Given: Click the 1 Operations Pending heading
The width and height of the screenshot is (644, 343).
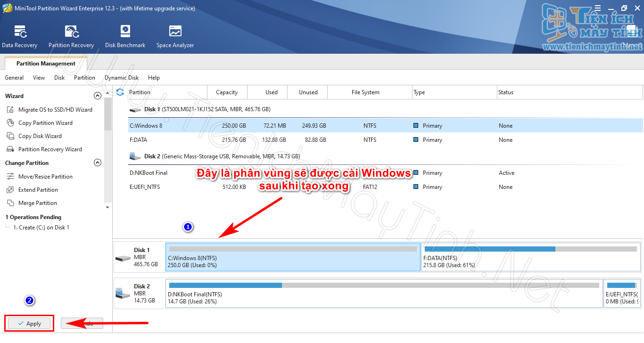Looking at the screenshot, I should [33, 217].
